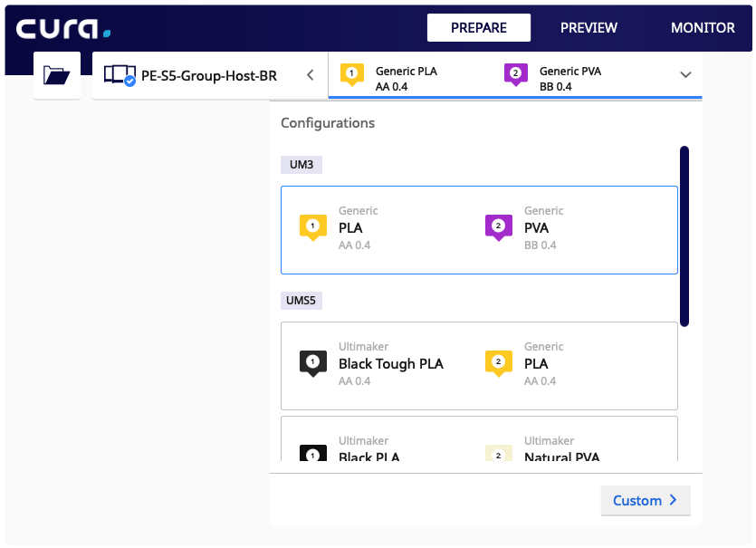Select UM3 Generic PLA / PVA configuration
This screenshot has height=548, width=756.
tap(479, 230)
